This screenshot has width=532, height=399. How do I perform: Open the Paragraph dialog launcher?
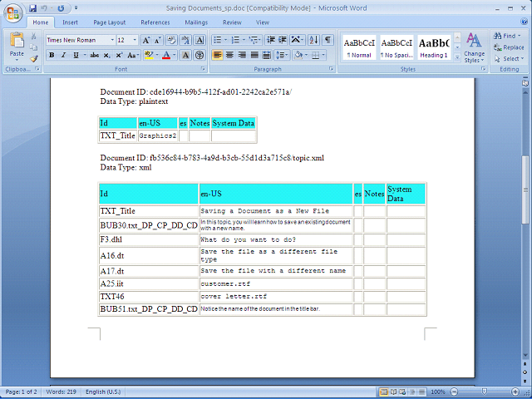pos(331,69)
